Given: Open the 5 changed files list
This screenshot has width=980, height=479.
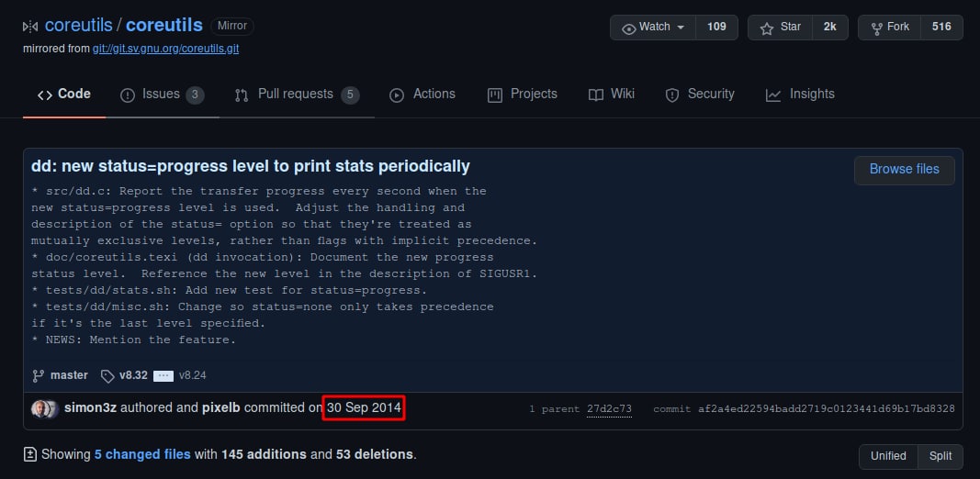Looking at the screenshot, I should (142, 454).
